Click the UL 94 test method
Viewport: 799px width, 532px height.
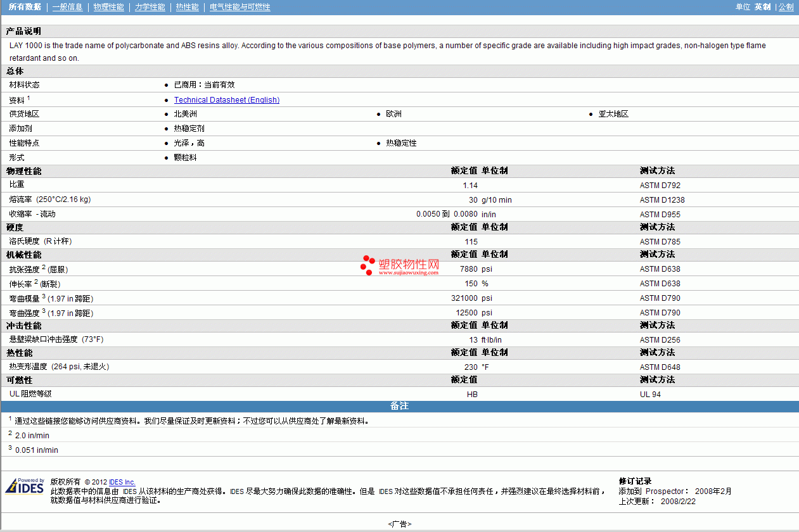point(651,395)
